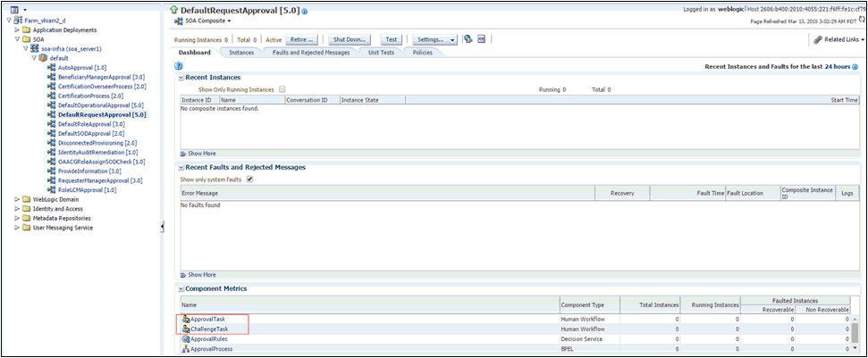The height and width of the screenshot is (358, 868).
Task: Click the ApprovalProcess BPEL icon
Action: pos(186,349)
